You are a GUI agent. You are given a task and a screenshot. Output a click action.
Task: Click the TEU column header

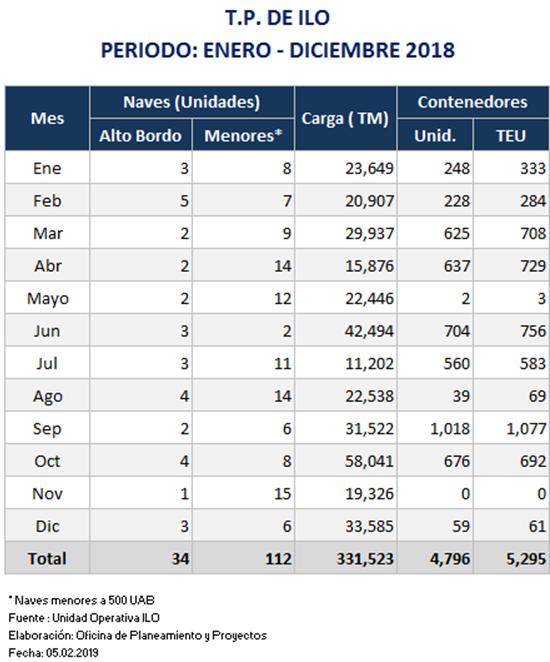point(511,136)
